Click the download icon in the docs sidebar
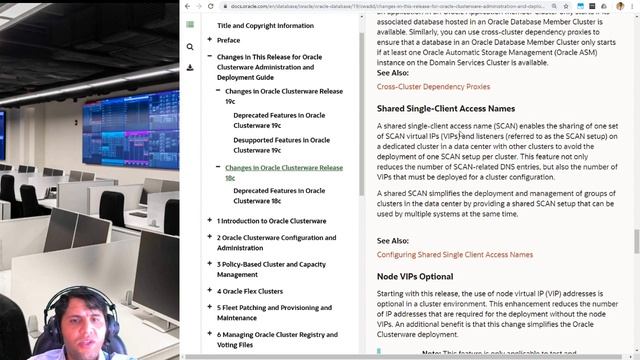Viewport: 640px width, 360px height. point(190,68)
